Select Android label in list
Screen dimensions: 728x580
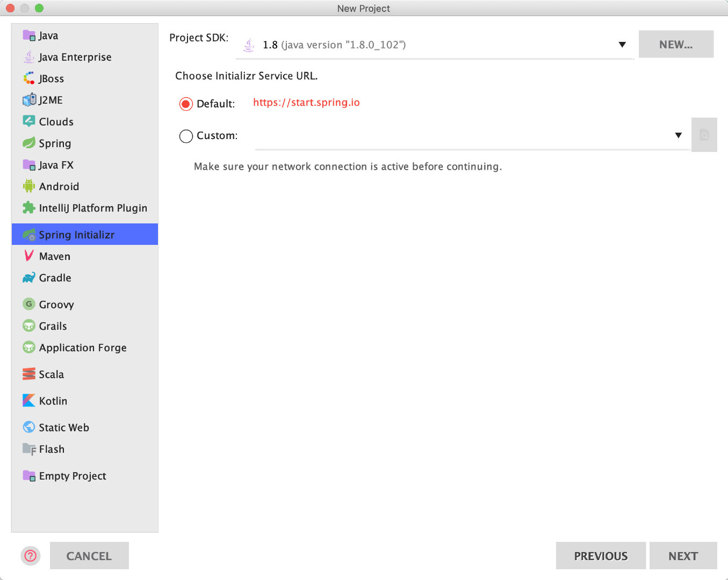point(59,186)
